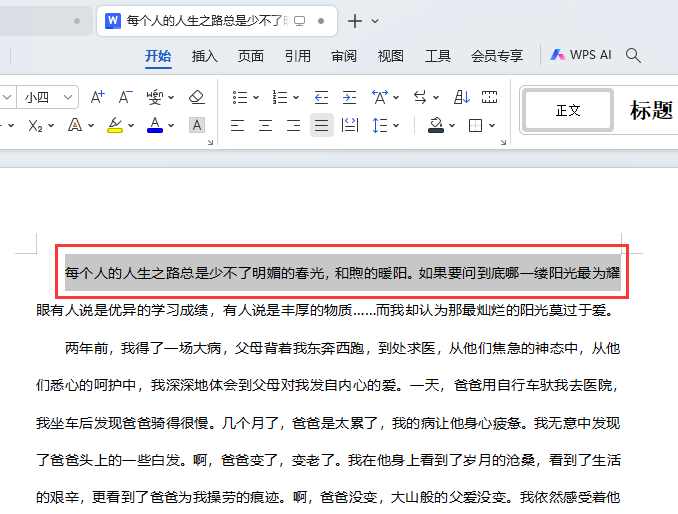Toggle character shading A button
Viewport: 678px width, 514px height.
(197, 125)
